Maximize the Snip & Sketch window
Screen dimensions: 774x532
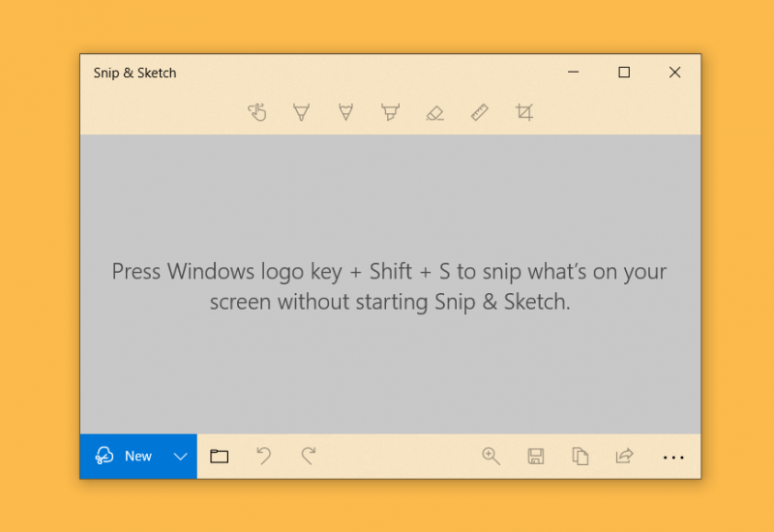pos(624,72)
